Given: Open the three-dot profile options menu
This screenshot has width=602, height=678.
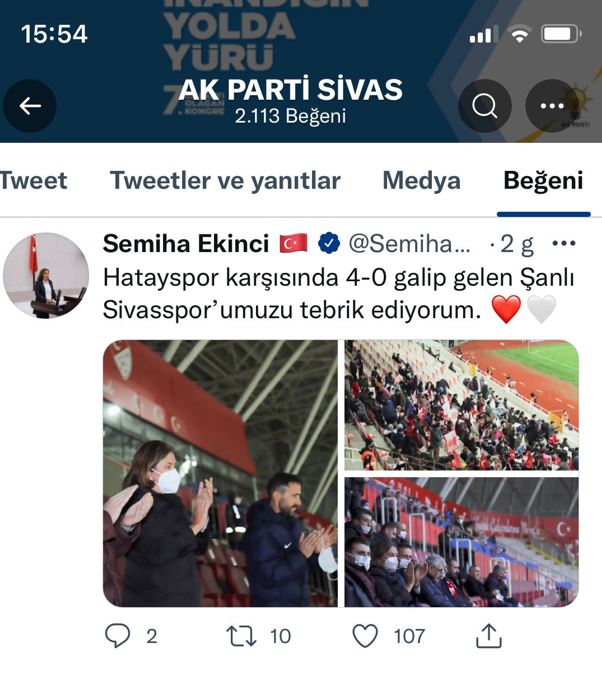Looking at the screenshot, I should coord(552,106).
